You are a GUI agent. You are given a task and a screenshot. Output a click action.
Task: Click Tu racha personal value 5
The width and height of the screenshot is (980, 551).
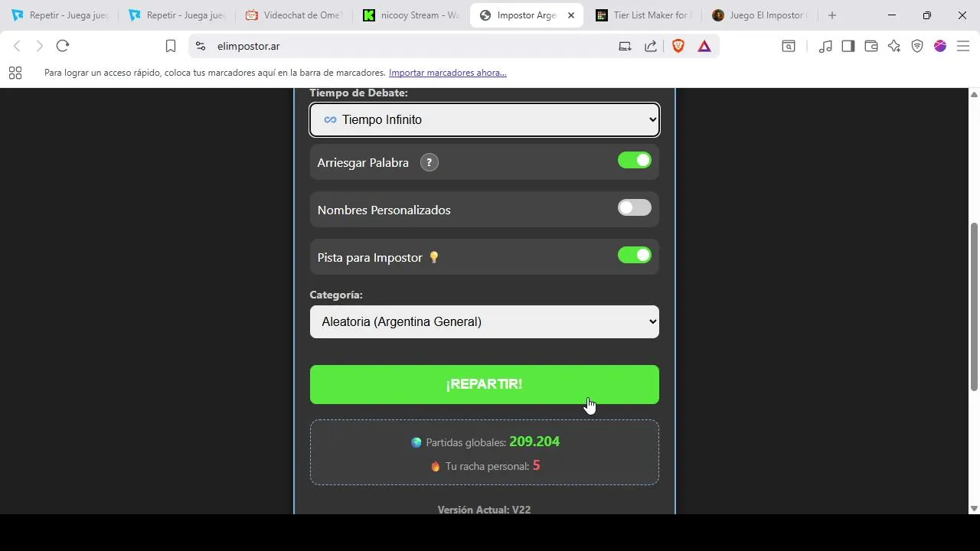click(x=536, y=465)
